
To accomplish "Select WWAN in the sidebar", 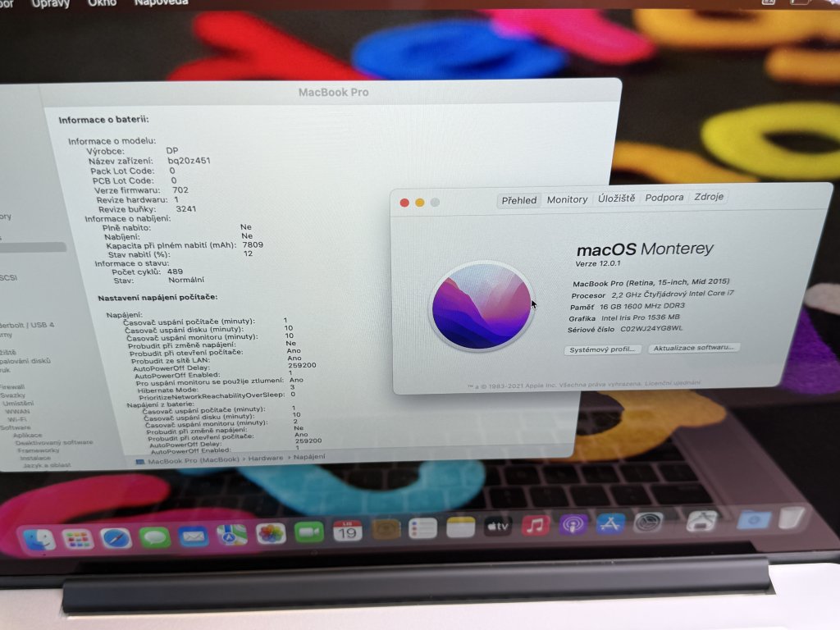I will tap(17, 412).
